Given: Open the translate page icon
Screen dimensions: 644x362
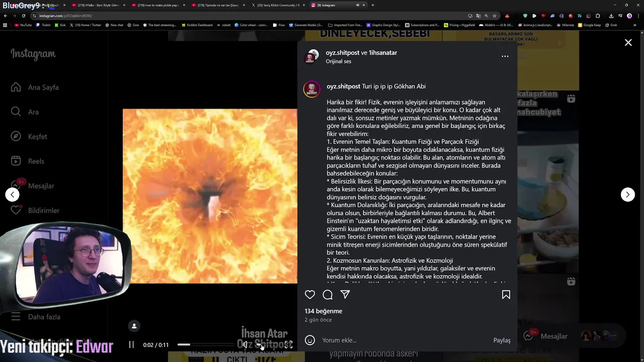Looking at the screenshot, I should (478, 16).
